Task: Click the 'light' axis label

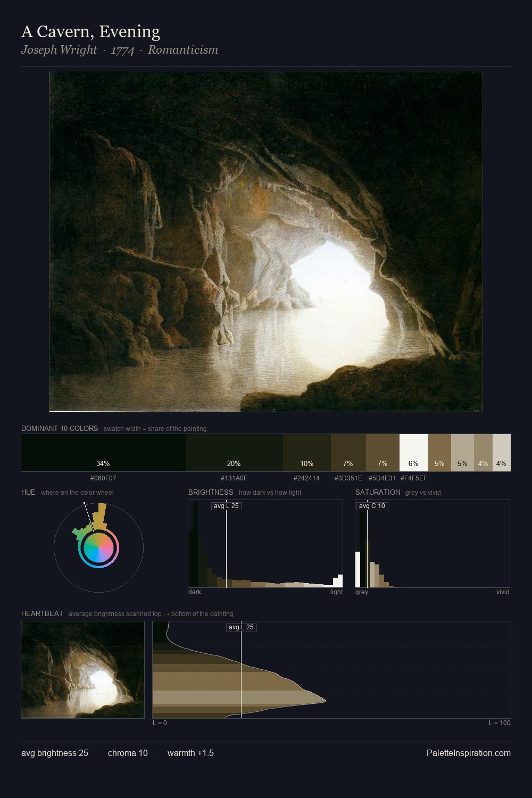Action: coord(336,592)
